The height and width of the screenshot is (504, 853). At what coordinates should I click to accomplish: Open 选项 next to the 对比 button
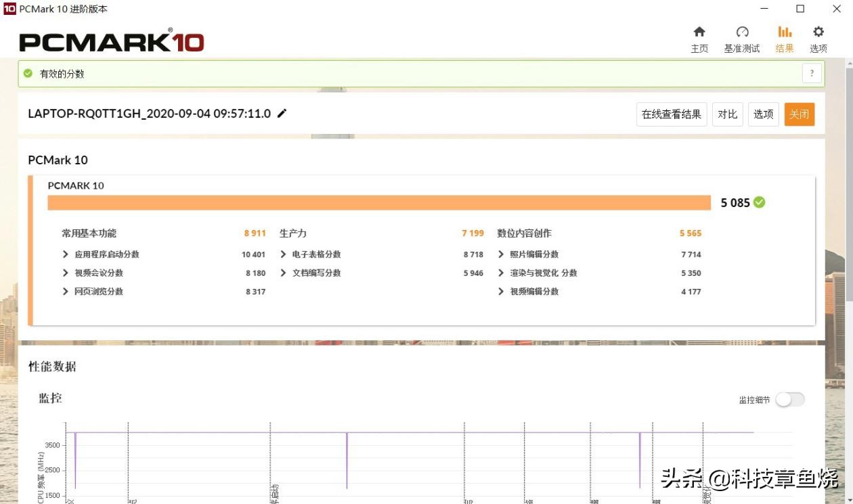pos(763,114)
